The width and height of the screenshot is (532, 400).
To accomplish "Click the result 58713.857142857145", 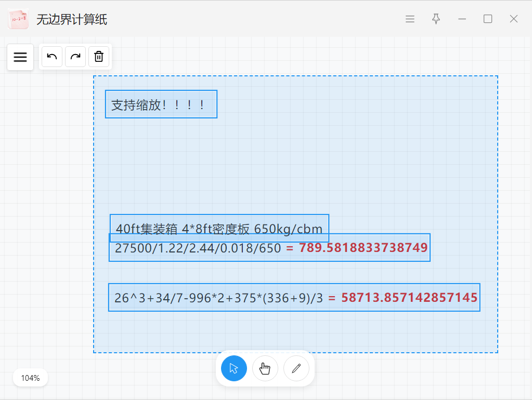I will (409, 298).
